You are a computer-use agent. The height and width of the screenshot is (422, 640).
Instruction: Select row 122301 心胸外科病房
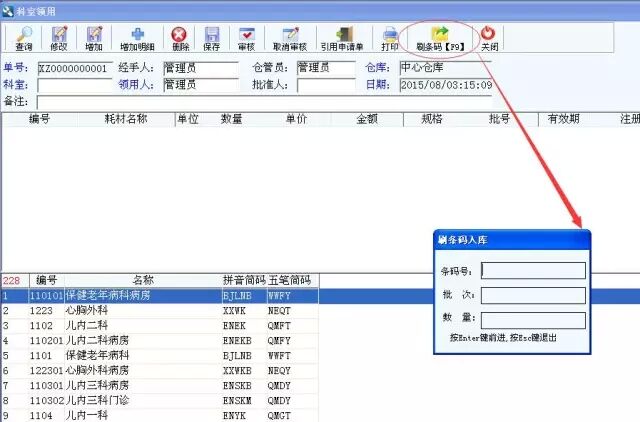coord(160,371)
